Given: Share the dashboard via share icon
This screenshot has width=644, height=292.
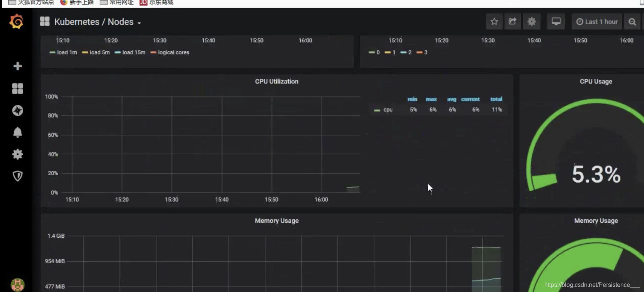Looking at the screenshot, I should [513, 22].
